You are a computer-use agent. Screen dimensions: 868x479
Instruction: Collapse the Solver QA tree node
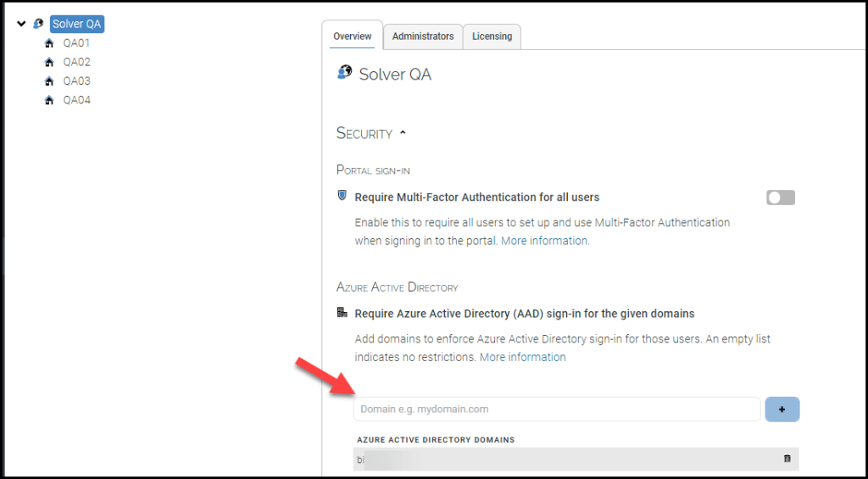[x=21, y=25]
